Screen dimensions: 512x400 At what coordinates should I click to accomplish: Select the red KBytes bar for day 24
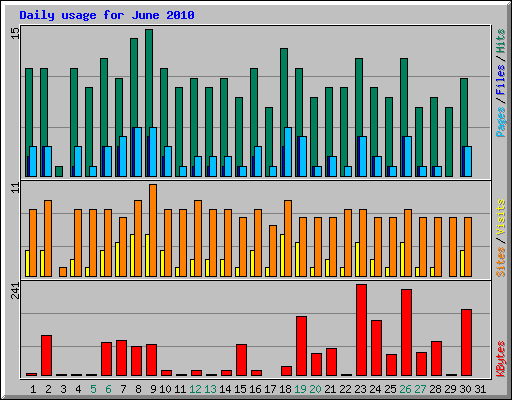376,348
